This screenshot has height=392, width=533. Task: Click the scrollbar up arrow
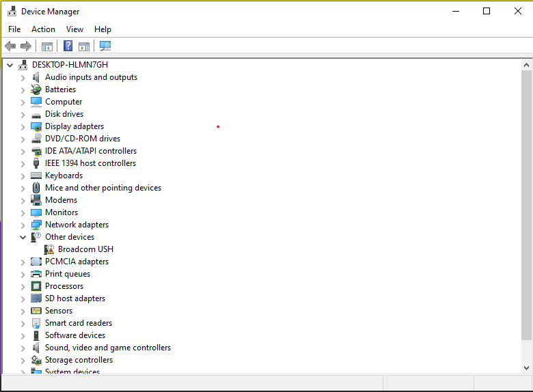526,65
